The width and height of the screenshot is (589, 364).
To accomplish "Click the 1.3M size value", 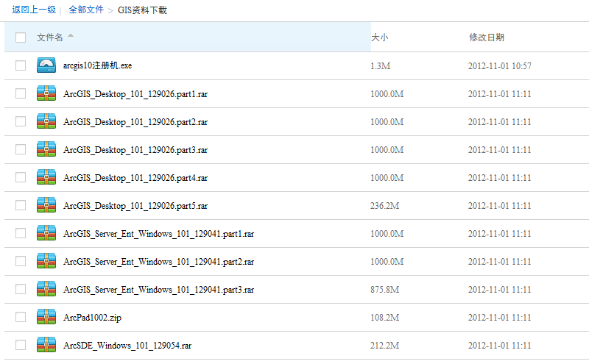I will (x=380, y=66).
